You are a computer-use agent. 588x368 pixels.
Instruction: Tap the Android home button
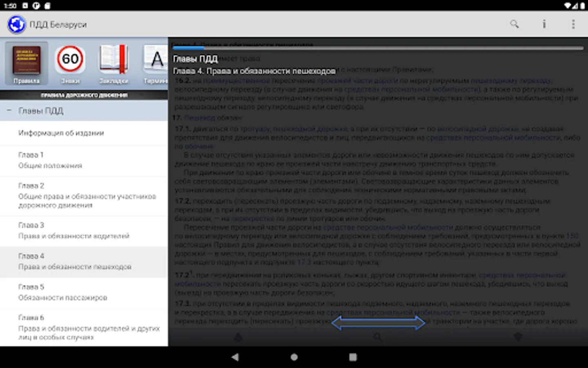click(294, 357)
